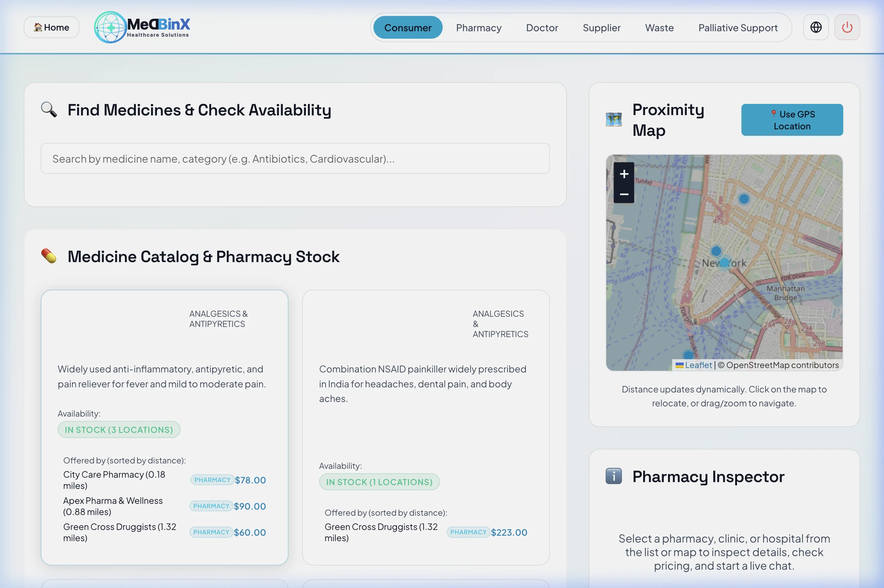Switch to the Pharmacy tab
The height and width of the screenshot is (588, 884).
coord(478,27)
